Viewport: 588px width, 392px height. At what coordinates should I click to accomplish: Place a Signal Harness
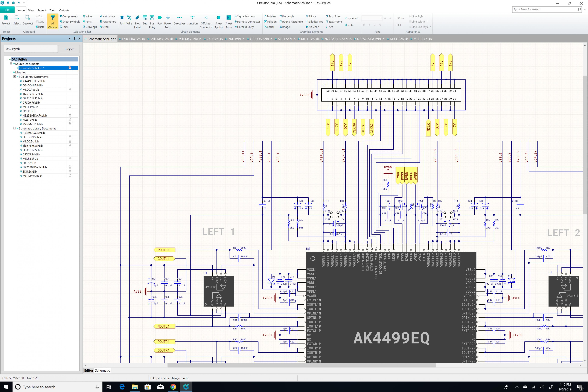[x=245, y=17]
